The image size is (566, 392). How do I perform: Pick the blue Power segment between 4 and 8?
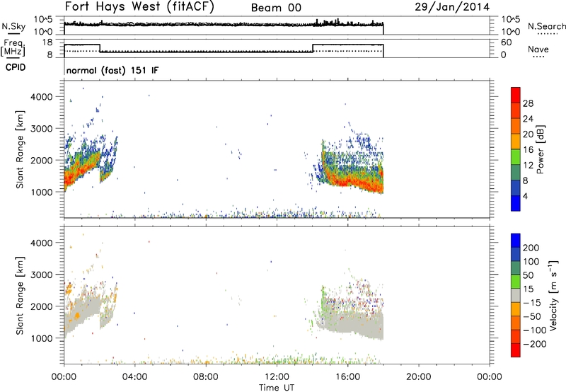click(x=516, y=188)
